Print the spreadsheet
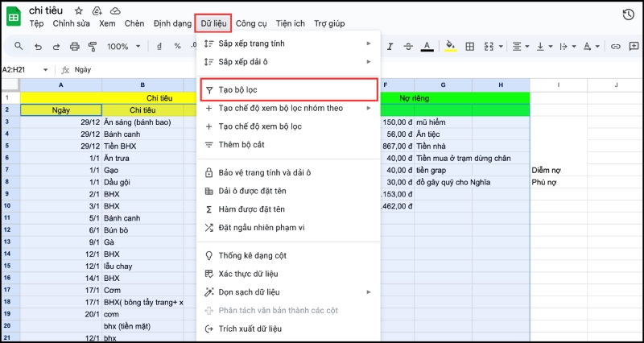The height and width of the screenshot is (343, 644). point(74,47)
